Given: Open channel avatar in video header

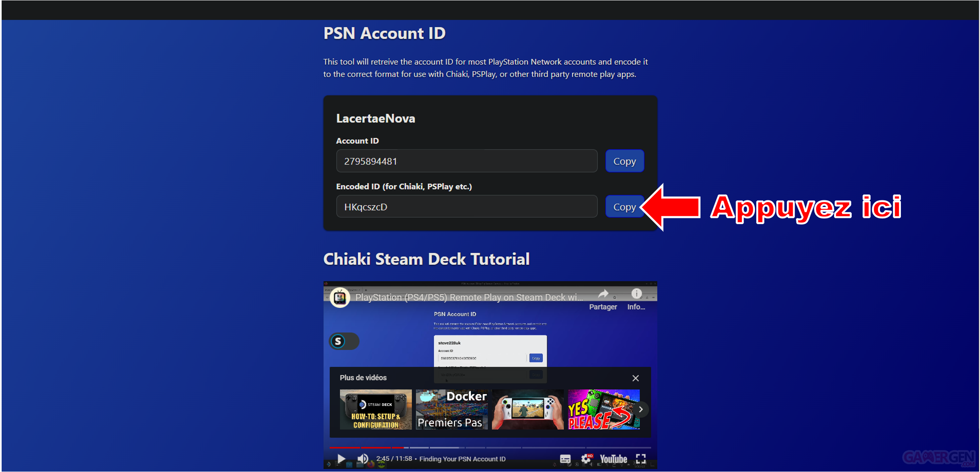Looking at the screenshot, I should click(x=340, y=297).
